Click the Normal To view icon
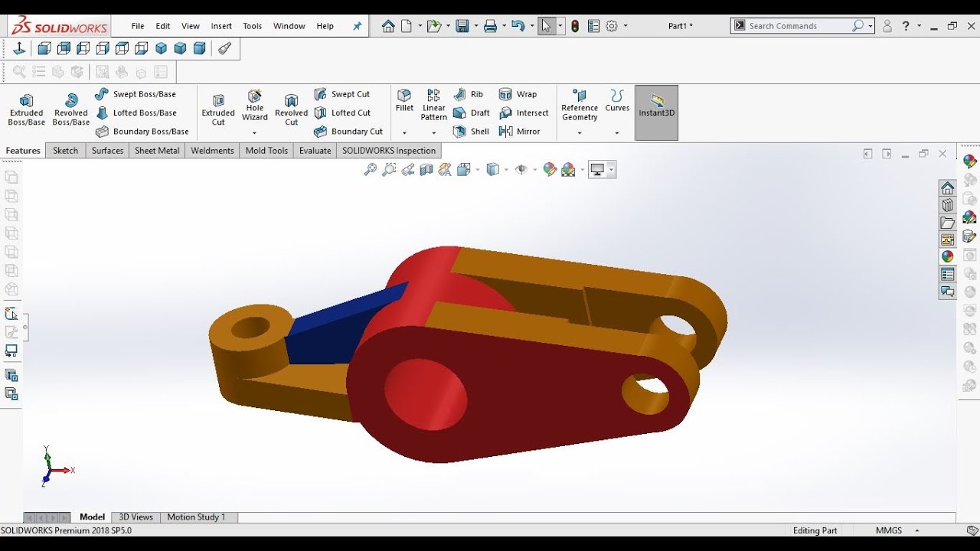980x551 pixels. pyautogui.click(x=20, y=49)
